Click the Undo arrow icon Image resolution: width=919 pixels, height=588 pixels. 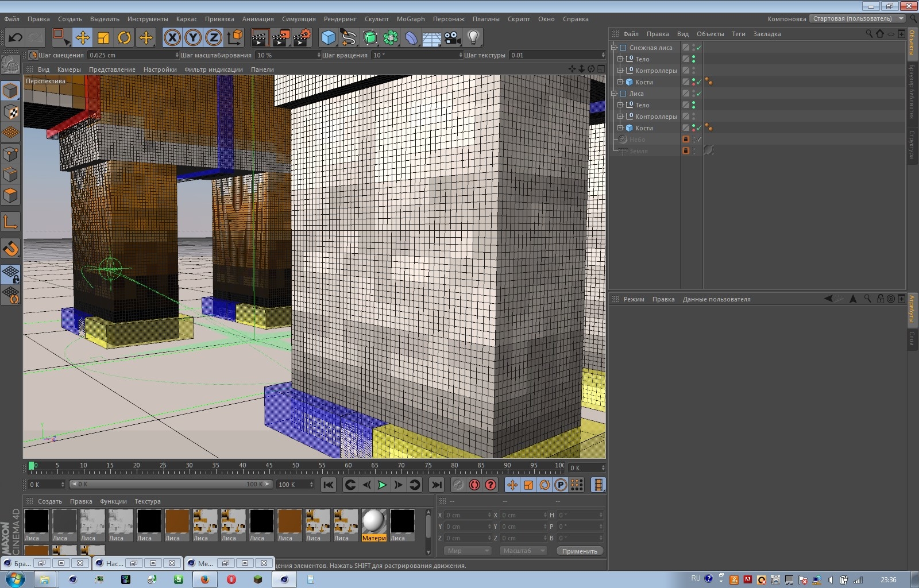[x=14, y=37]
